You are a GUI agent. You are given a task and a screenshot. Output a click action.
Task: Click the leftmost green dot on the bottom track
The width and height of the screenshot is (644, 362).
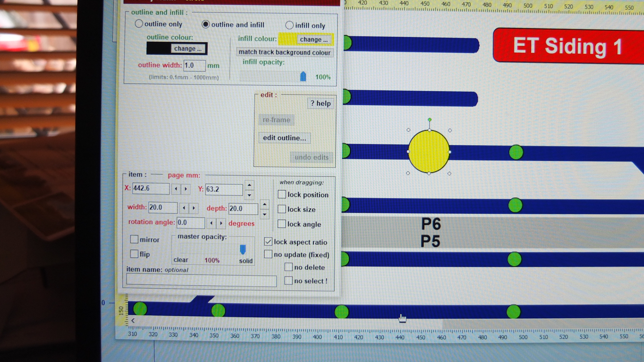point(140,308)
